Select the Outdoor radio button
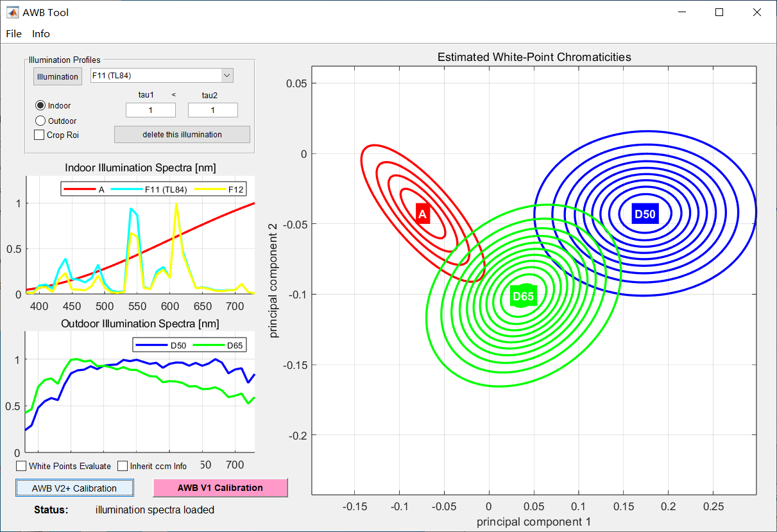777x532 pixels. (40, 121)
